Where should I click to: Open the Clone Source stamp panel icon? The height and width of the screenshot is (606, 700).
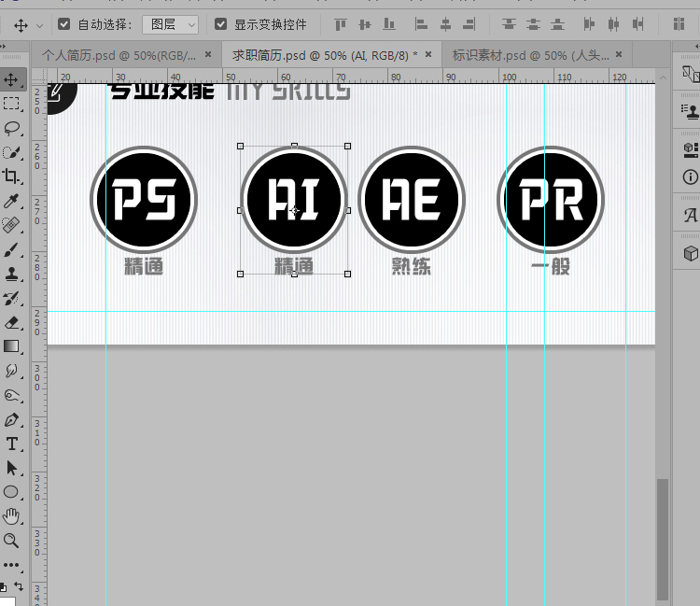[690, 111]
